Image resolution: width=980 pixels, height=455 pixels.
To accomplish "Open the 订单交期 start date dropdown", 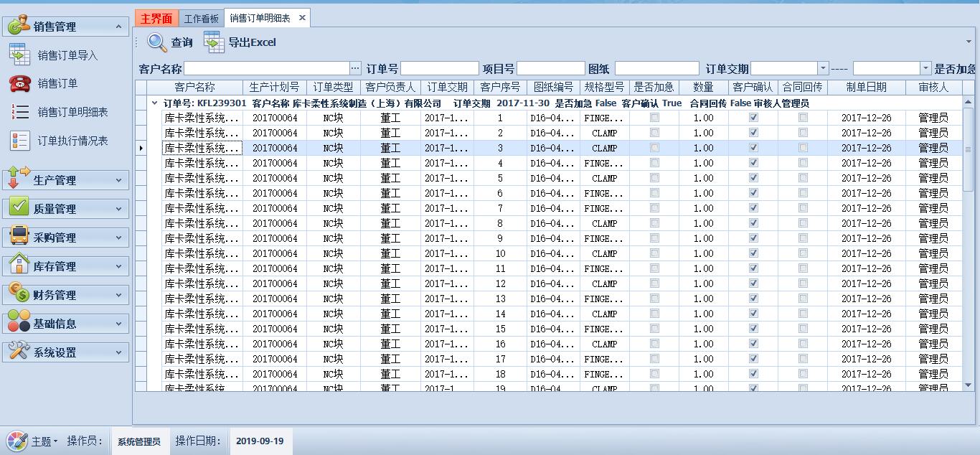I will 823,69.
